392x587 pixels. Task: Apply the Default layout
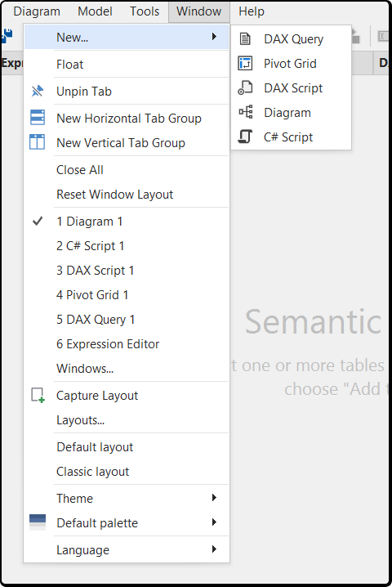coord(127,447)
